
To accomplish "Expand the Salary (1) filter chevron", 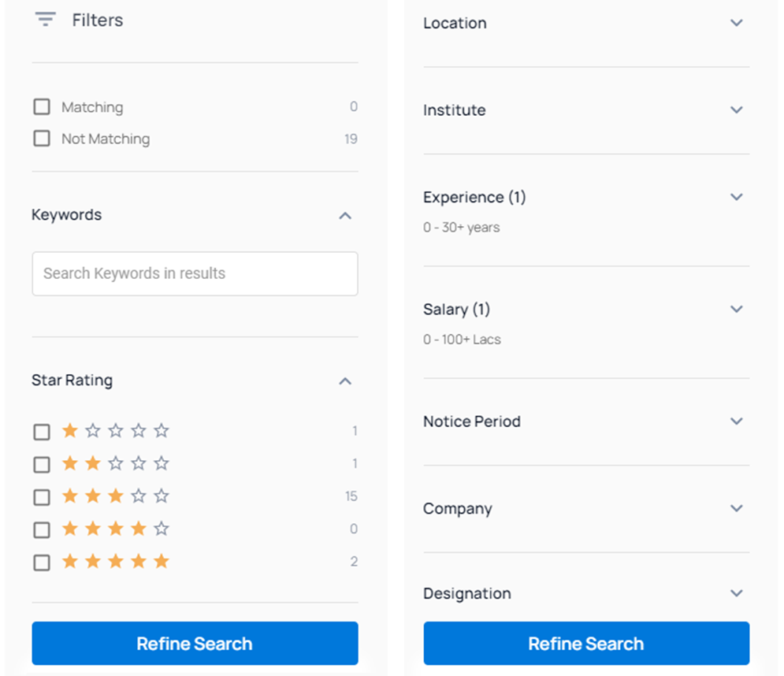I will pyautogui.click(x=737, y=309).
